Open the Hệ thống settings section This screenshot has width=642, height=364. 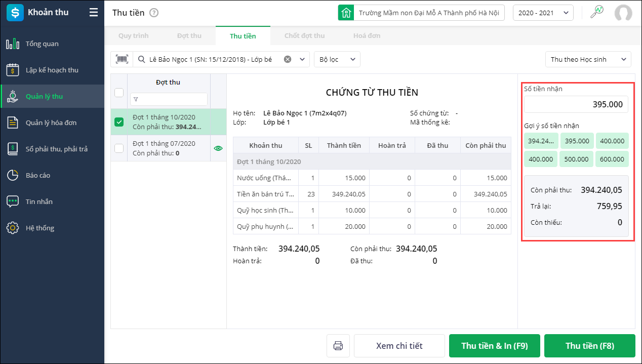pyautogui.click(x=40, y=228)
